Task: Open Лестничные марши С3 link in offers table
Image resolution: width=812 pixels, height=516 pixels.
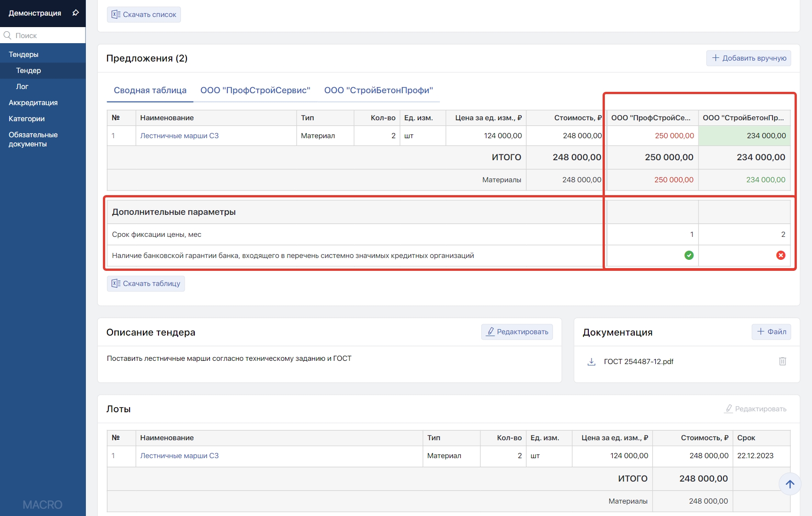Action: tap(179, 136)
